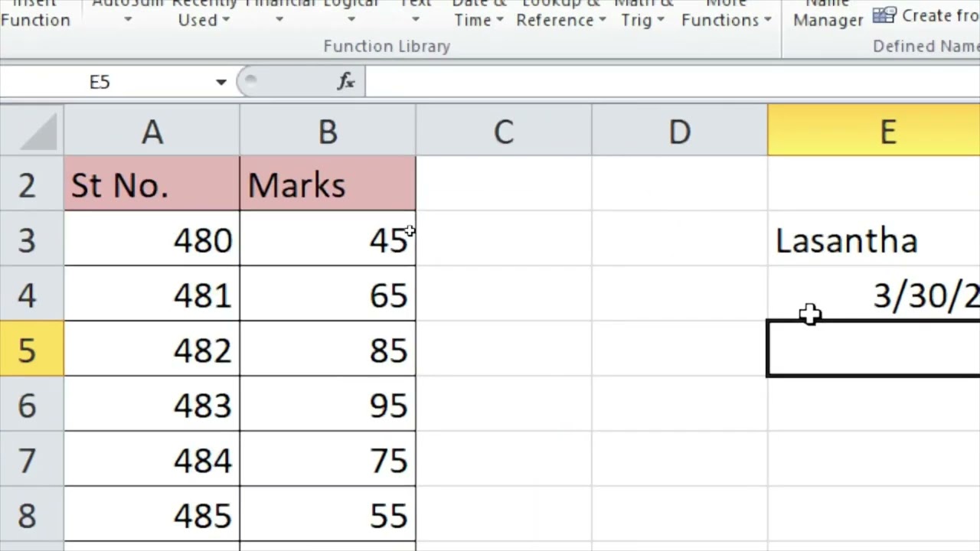Image resolution: width=980 pixels, height=551 pixels.
Task: Select row 4 header
Action: click(32, 294)
